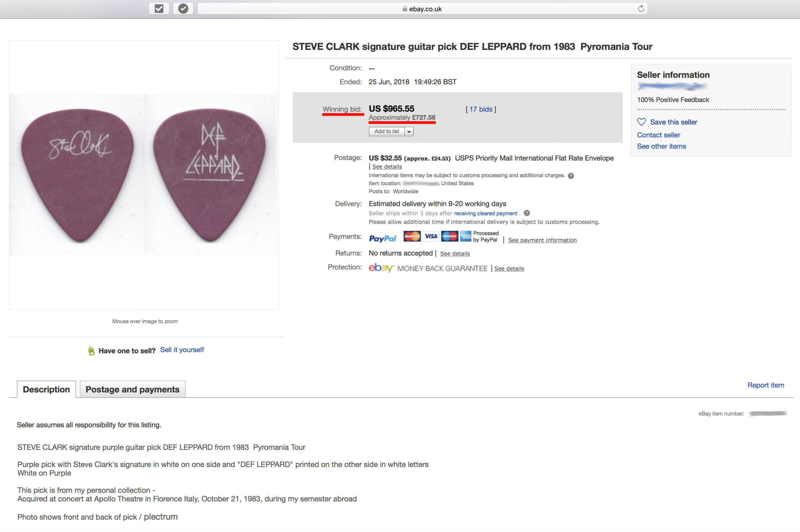Screen dimensions: 800x532
Task: Click the Contact seller link
Action: click(x=658, y=135)
